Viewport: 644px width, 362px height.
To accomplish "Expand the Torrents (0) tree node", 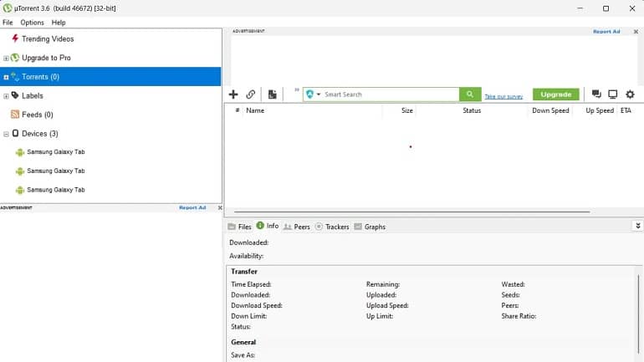I will [6, 77].
